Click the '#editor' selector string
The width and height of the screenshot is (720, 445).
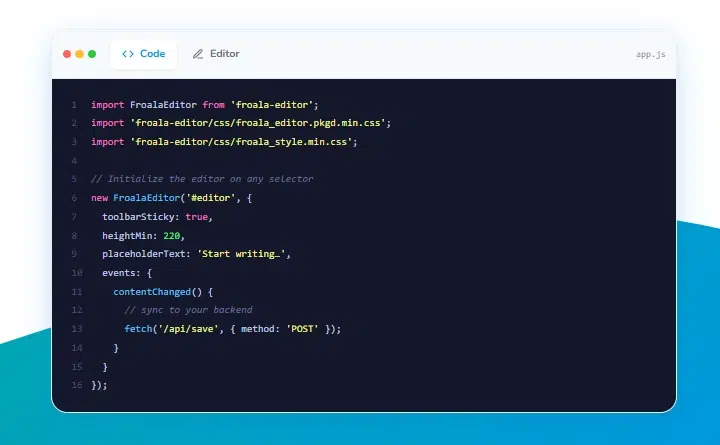pos(210,198)
